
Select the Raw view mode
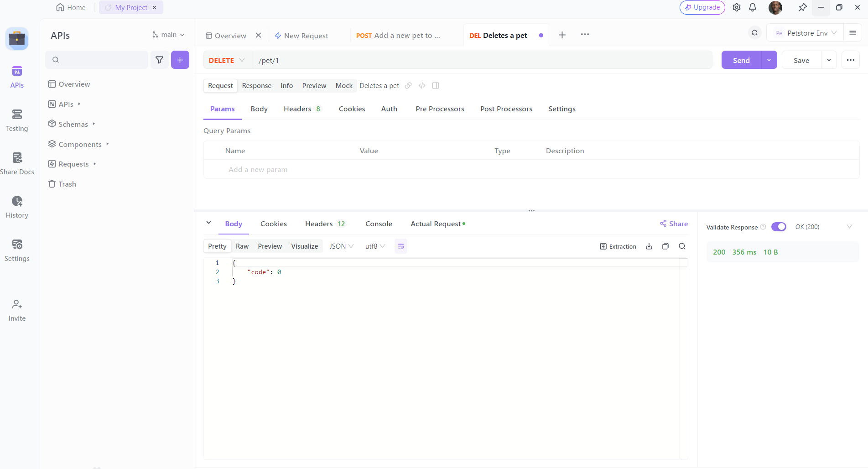click(242, 246)
